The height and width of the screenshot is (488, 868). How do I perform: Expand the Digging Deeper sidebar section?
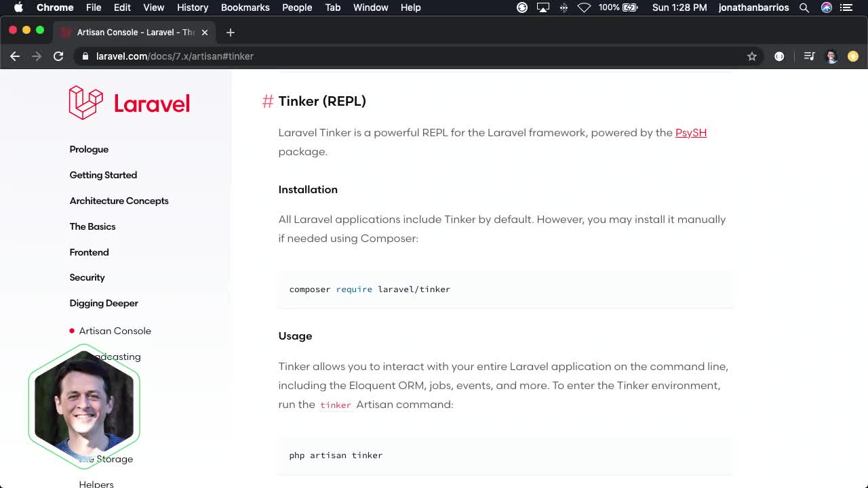click(103, 303)
